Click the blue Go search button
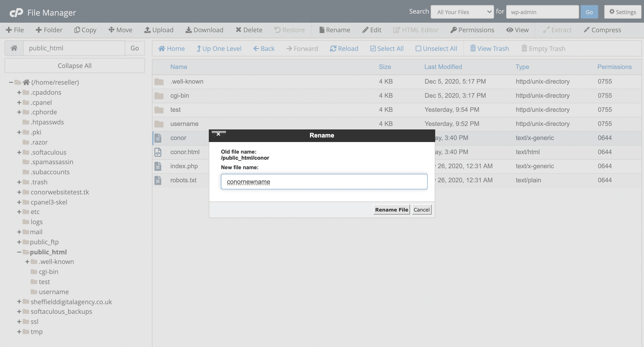Screen dimensions: 644x347 click(589, 12)
